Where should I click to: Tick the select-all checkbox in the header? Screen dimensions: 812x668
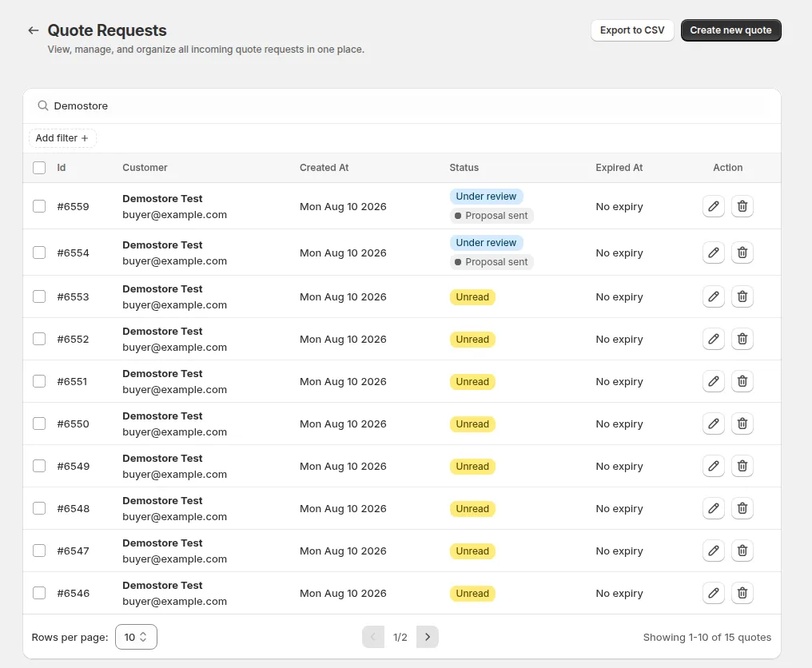[x=39, y=168]
